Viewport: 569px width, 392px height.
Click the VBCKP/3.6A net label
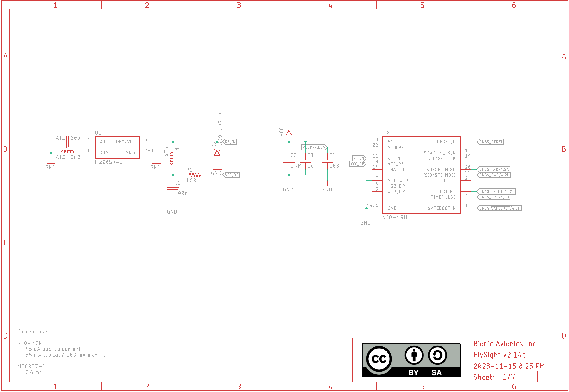[x=314, y=147]
